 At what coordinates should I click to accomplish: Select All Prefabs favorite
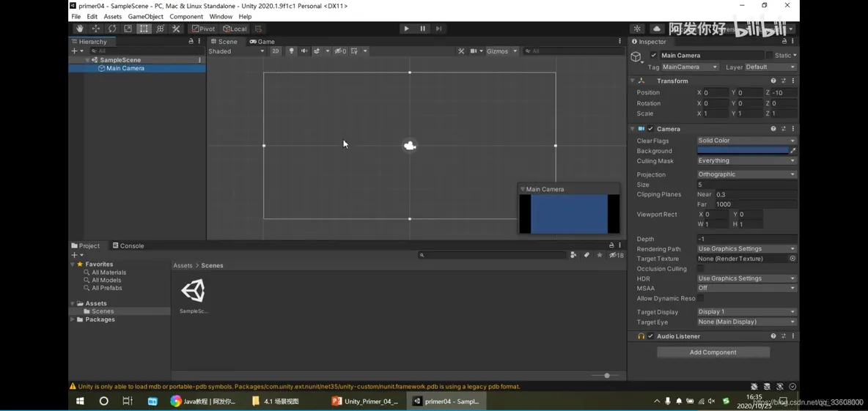pyautogui.click(x=107, y=288)
